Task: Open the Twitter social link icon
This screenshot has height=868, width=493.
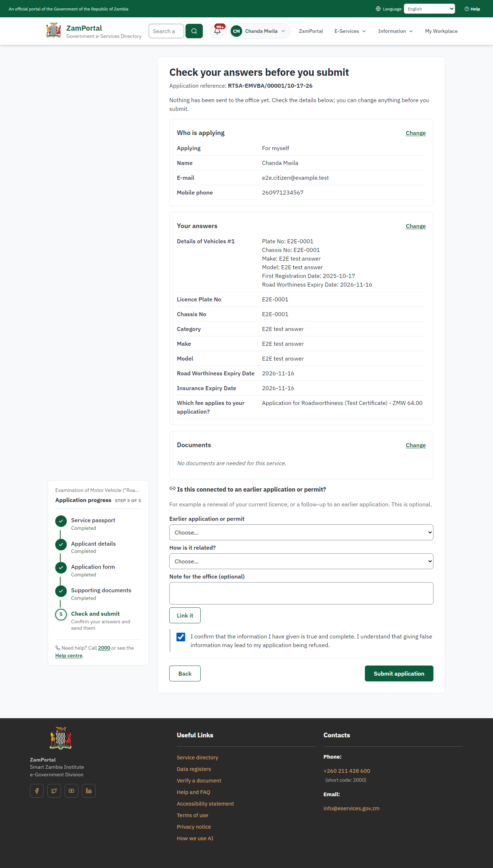Action: point(54,791)
